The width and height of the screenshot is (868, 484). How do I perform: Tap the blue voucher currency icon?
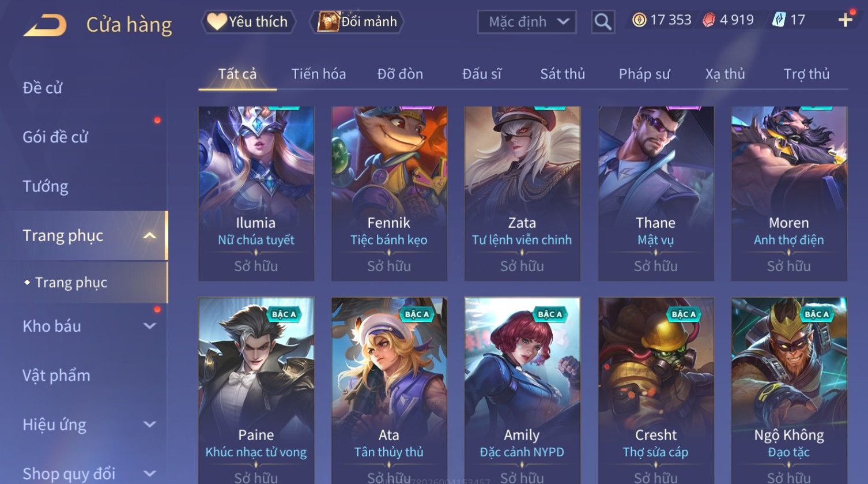click(779, 20)
